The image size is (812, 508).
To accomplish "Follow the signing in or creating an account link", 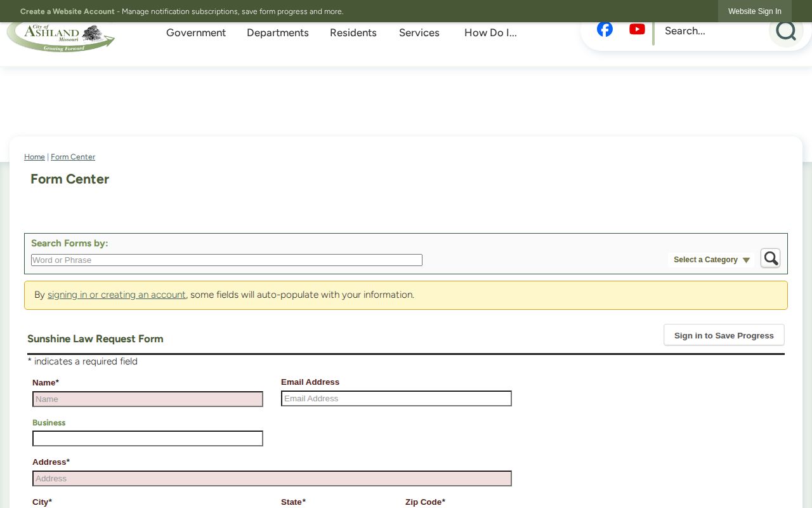I will point(117,295).
